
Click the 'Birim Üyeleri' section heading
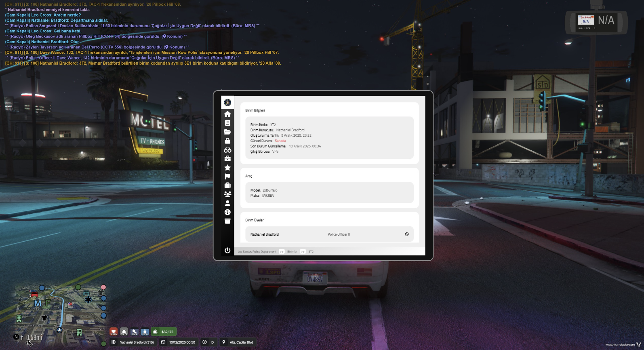(x=255, y=220)
